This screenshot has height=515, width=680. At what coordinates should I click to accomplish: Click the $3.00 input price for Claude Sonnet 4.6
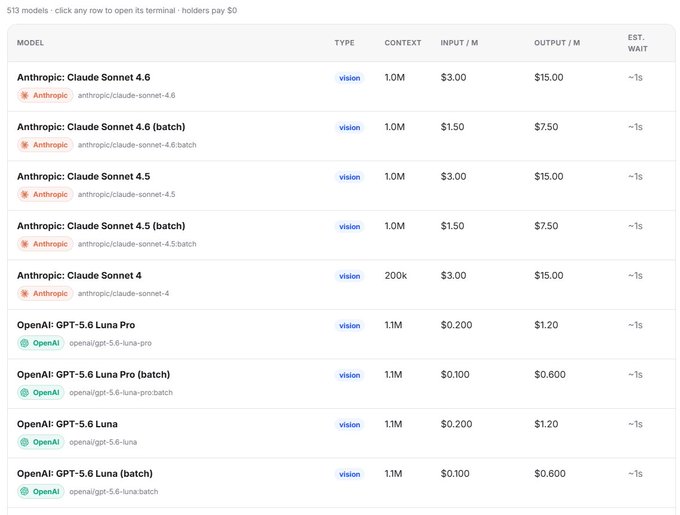[453, 78]
